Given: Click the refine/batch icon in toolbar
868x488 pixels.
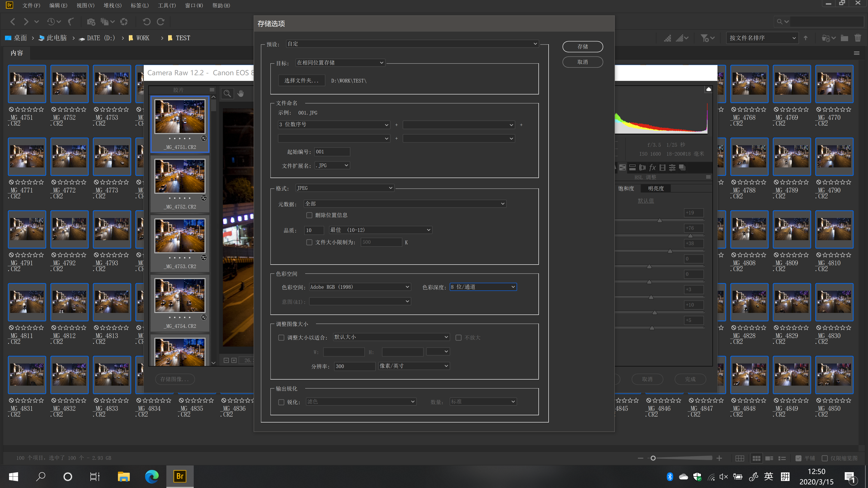Looking at the screenshot, I should point(105,22).
